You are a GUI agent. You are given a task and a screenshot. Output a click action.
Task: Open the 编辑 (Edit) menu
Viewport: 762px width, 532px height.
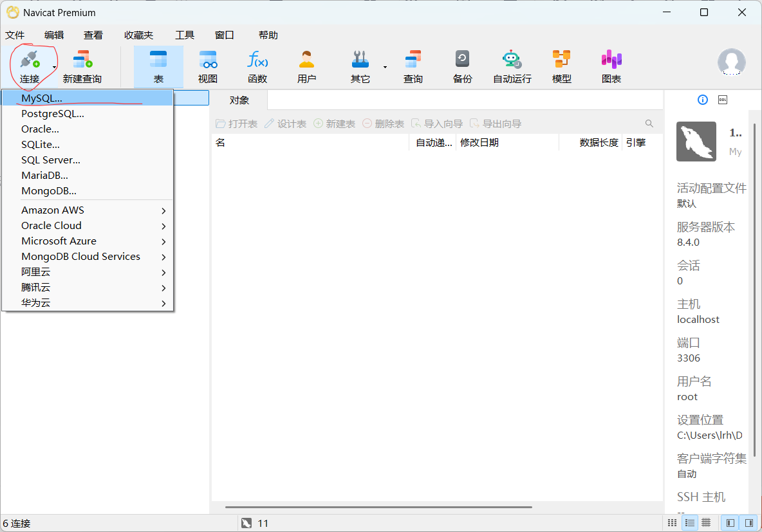pyautogui.click(x=54, y=35)
